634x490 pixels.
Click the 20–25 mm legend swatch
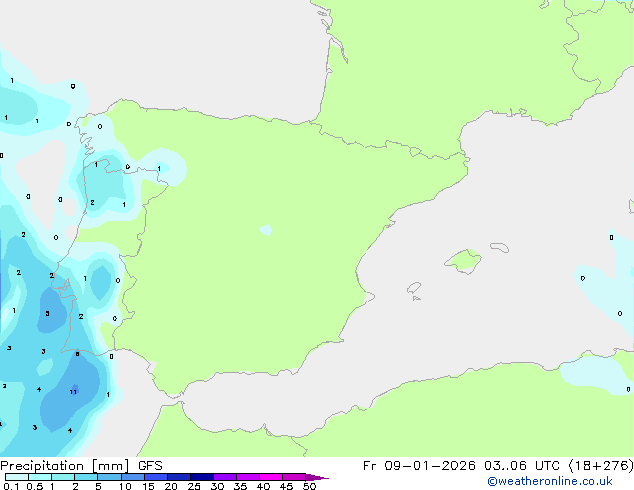[178, 477]
